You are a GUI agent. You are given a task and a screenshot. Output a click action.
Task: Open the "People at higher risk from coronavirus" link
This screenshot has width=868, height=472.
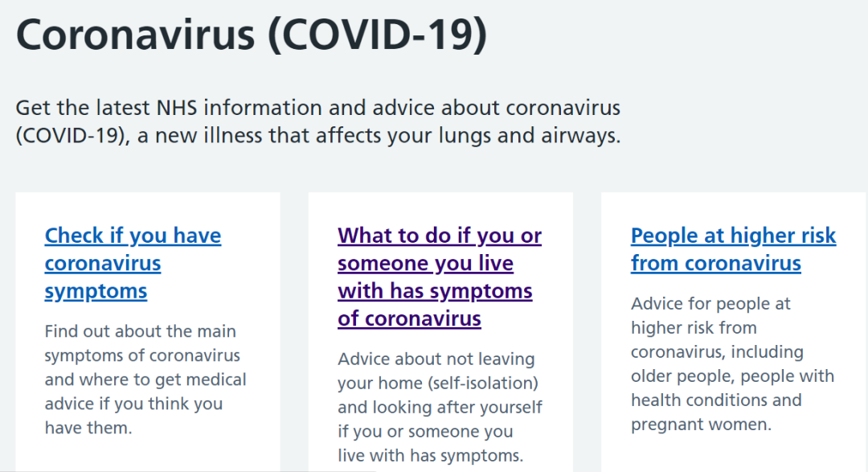pyautogui.click(x=733, y=236)
